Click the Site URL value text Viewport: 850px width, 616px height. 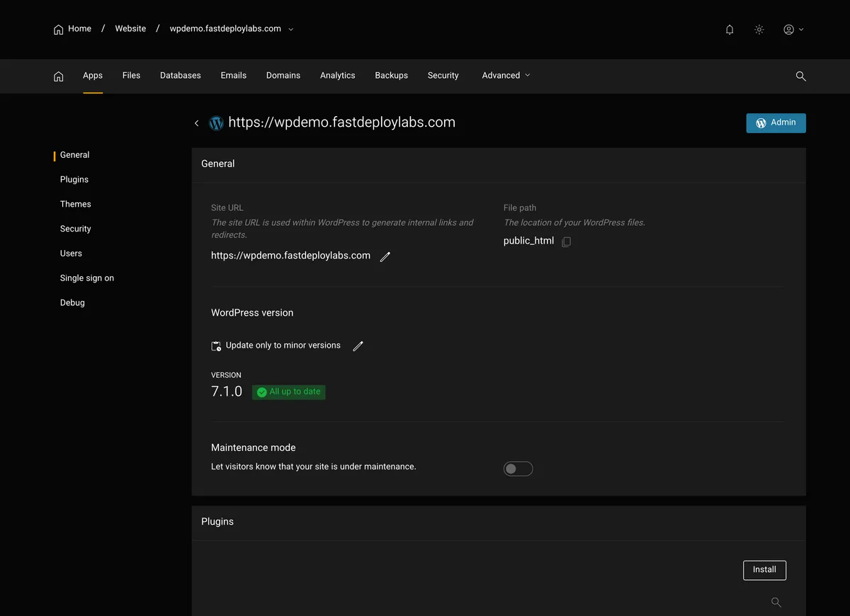point(290,256)
